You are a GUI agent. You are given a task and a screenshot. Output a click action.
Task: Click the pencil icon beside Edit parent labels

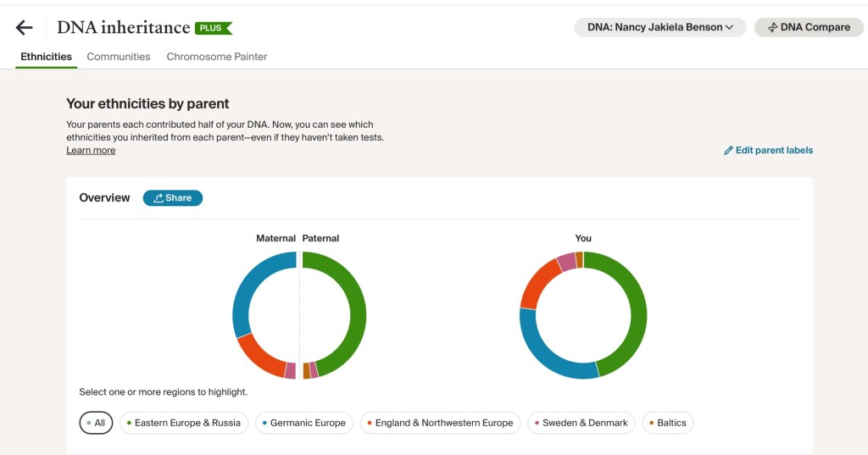728,151
